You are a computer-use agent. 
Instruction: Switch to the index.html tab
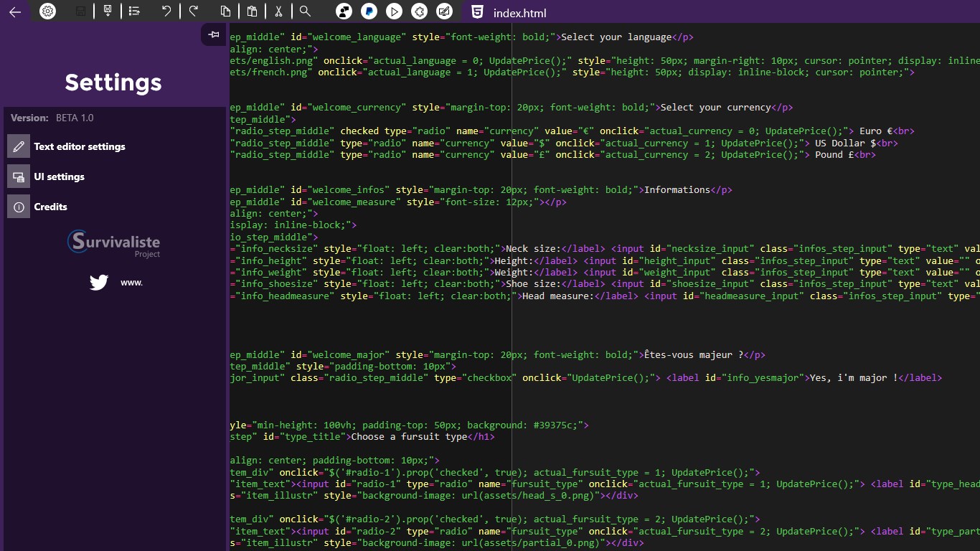point(509,12)
